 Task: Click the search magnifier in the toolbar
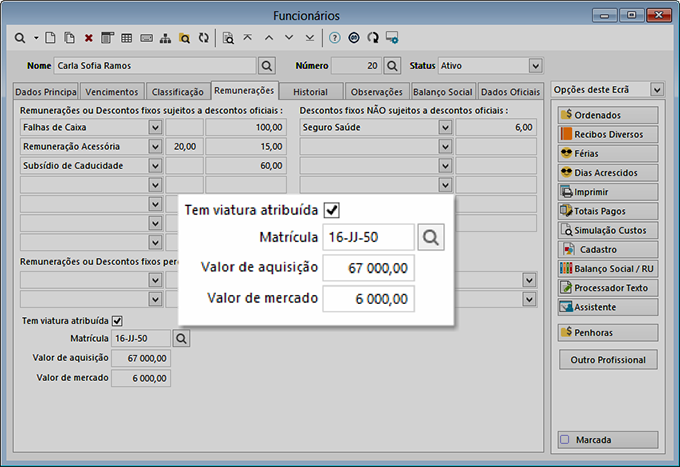click(20, 38)
